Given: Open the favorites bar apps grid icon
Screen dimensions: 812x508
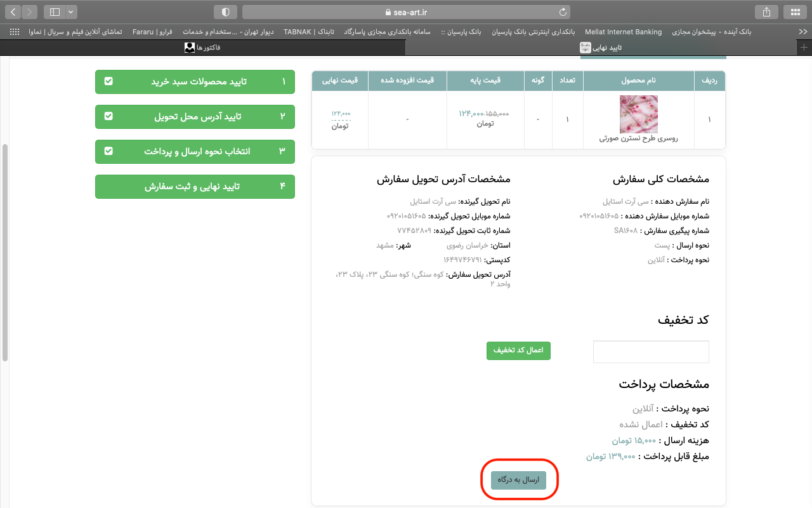Looking at the screenshot, I should tap(15, 32).
